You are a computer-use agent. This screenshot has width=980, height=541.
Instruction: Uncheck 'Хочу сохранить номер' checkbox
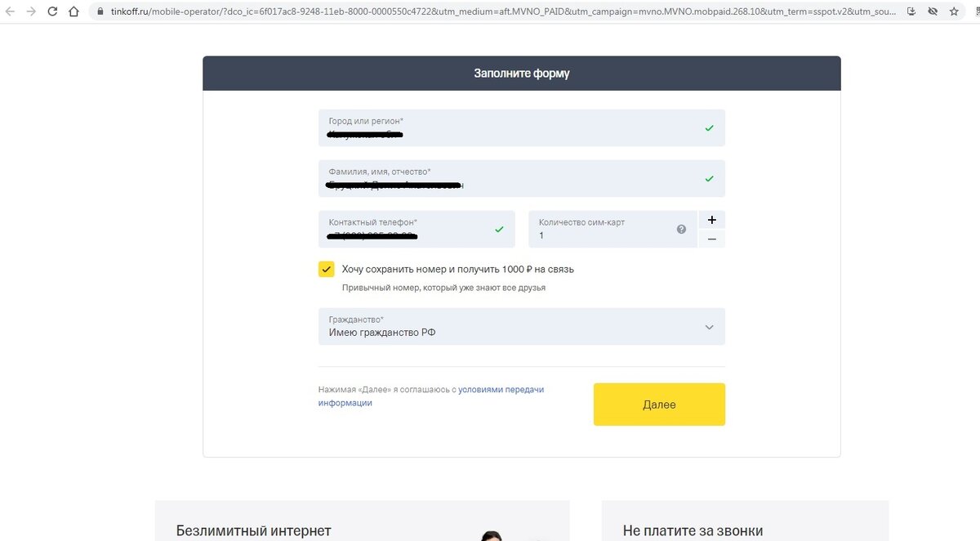(x=327, y=269)
